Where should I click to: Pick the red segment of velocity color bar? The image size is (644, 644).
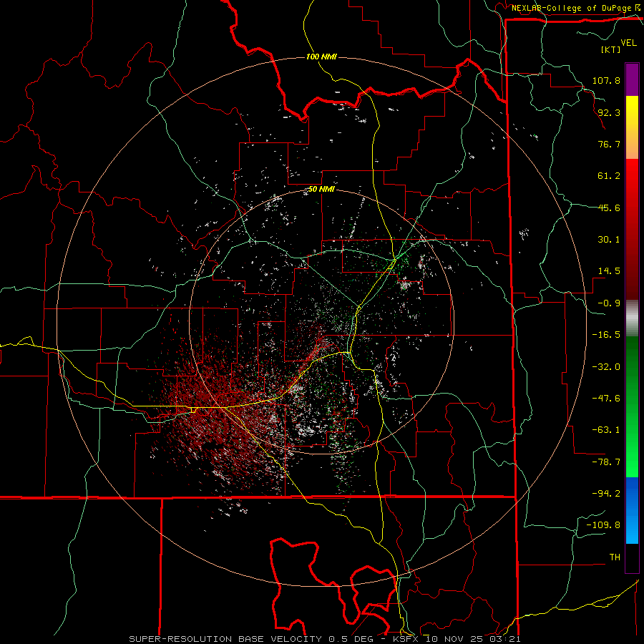click(632, 229)
